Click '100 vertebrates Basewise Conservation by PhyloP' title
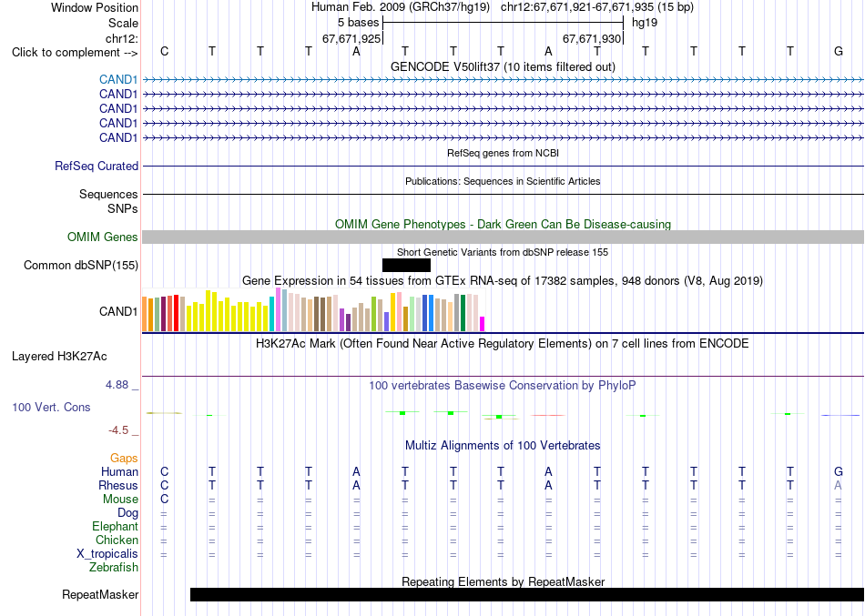Viewport: 865px width, 616px height. [x=503, y=386]
